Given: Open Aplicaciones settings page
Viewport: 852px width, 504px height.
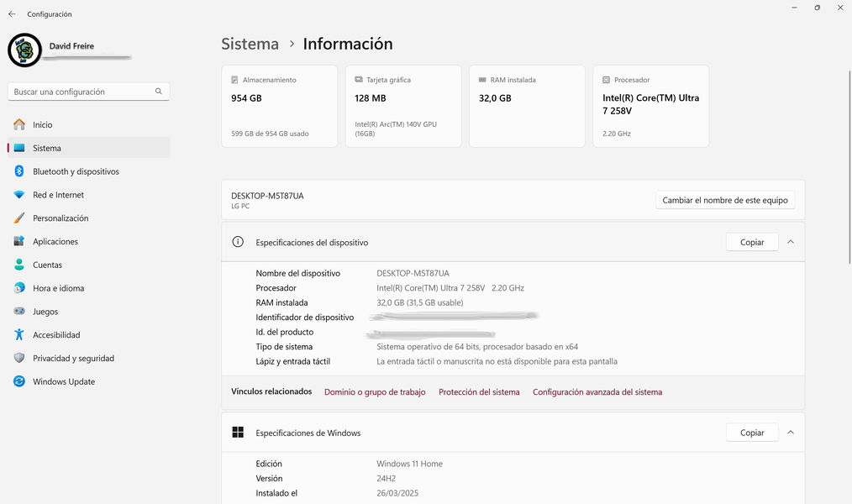Looking at the screenshot, I should point(88,241).
